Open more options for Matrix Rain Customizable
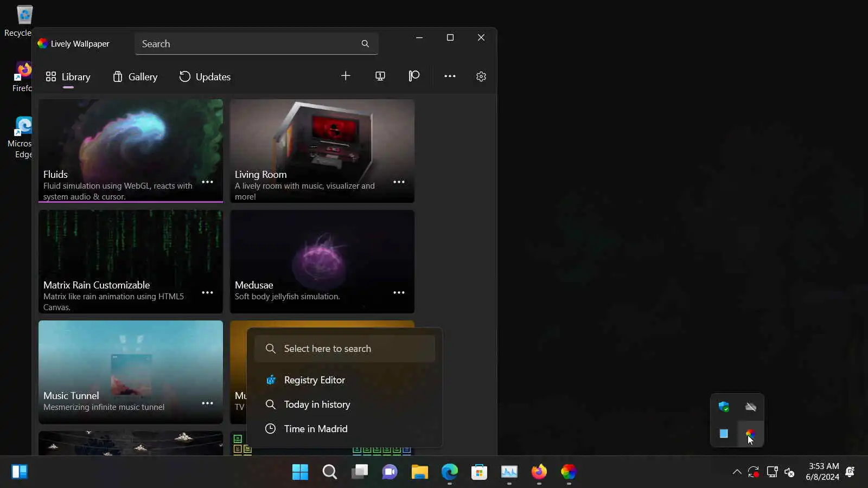Viewport: 868px width, 488px height. coord(207,293)
